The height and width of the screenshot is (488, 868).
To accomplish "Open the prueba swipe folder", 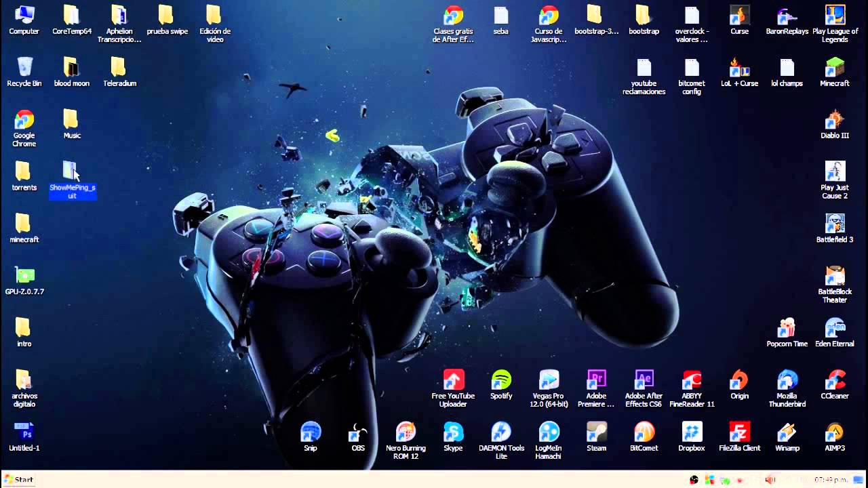I will pyautogui.click(x=167, y=20).
